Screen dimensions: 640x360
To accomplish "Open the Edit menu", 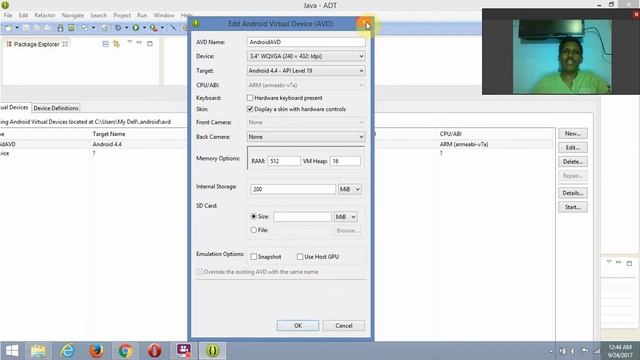I will pyautogui.click(x=23, y=15).
